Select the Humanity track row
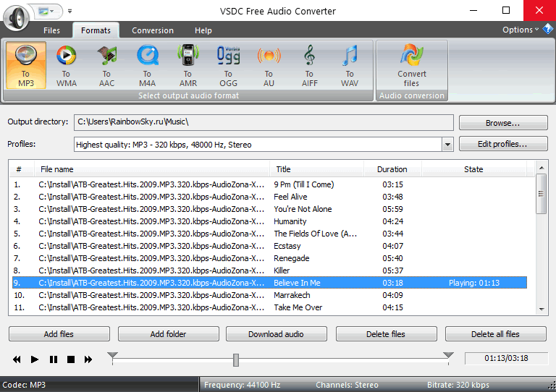This screenshot has height=392, width=556. pyautogui.click(x=269, y=221)
